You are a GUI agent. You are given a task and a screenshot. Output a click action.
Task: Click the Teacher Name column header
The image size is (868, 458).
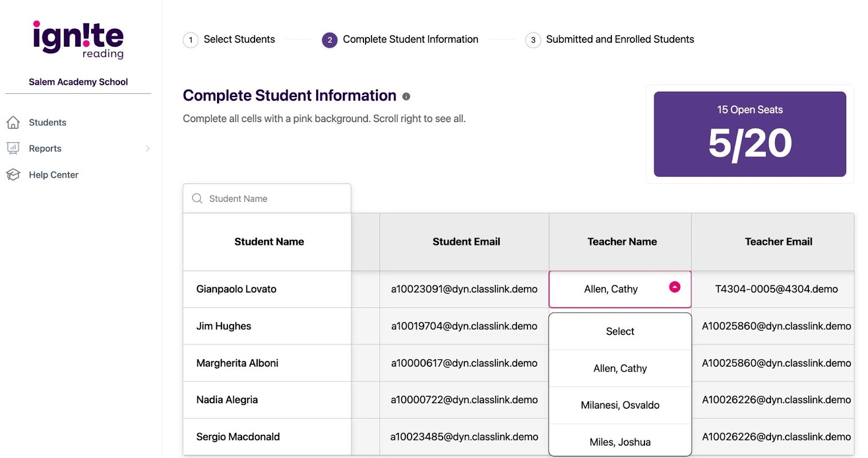pos(622,242)
